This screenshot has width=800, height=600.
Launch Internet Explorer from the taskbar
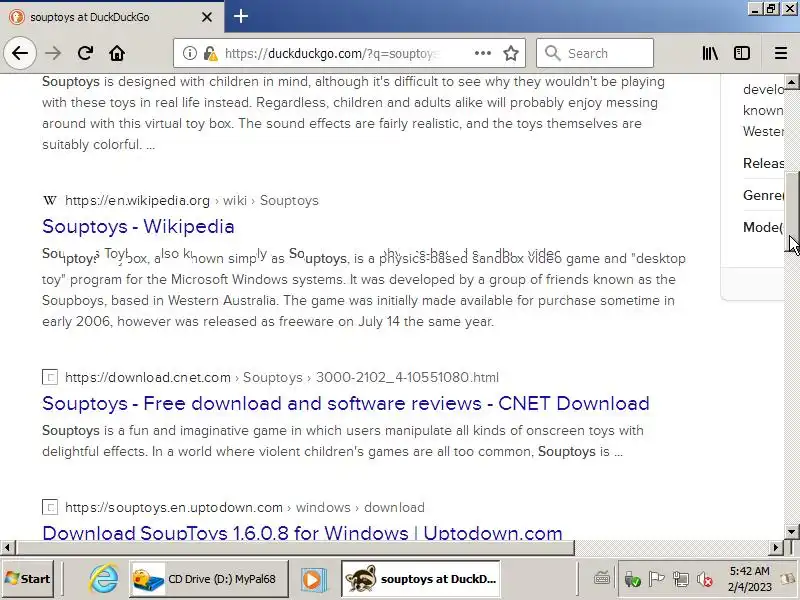(104, 579)
